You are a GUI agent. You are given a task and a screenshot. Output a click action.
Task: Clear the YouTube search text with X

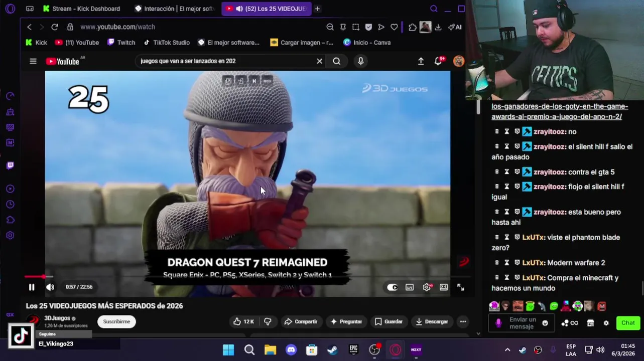[319, 61]
